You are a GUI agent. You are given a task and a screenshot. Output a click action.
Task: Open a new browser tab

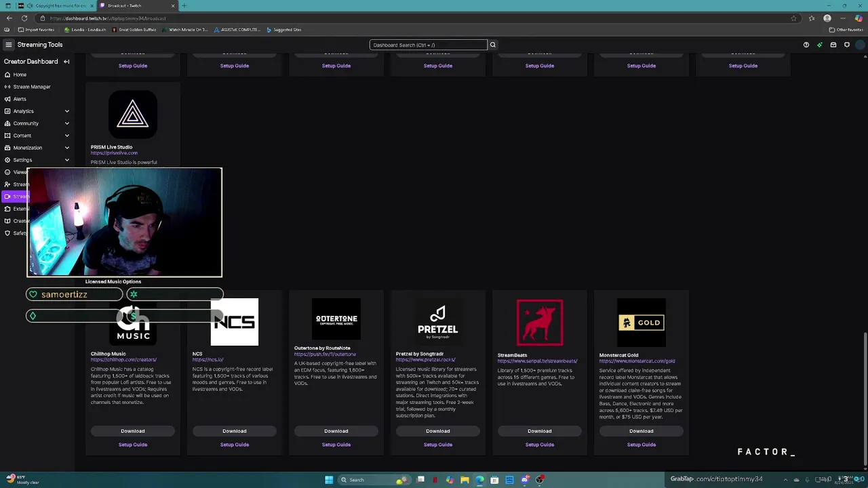tap(184, 5)
